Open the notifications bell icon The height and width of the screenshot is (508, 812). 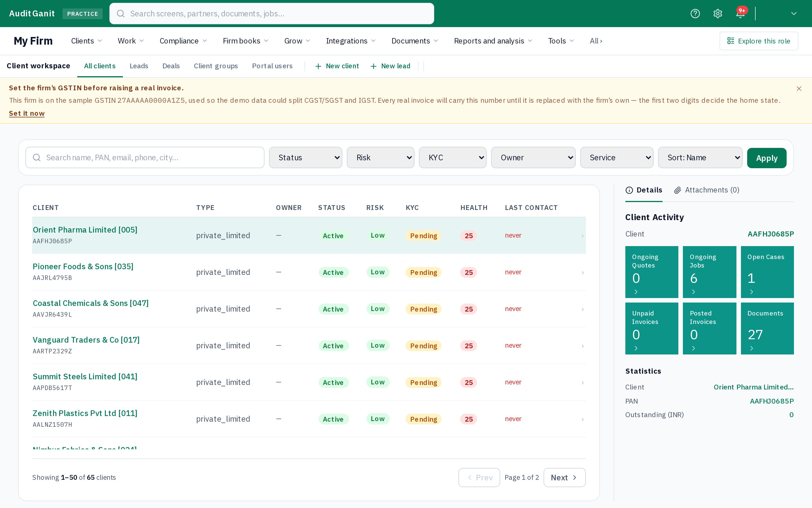pyautogui.click(x=740, y=14)
